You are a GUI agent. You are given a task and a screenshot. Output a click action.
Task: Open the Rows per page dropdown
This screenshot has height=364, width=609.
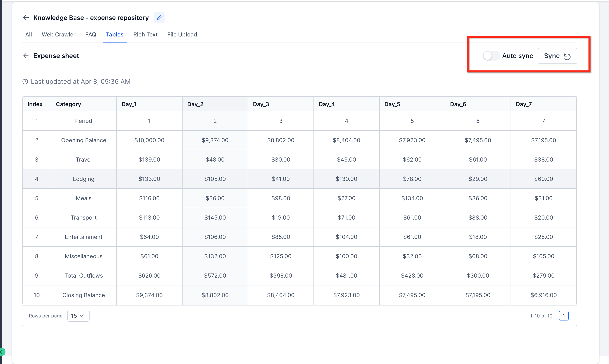coord(78,316)
